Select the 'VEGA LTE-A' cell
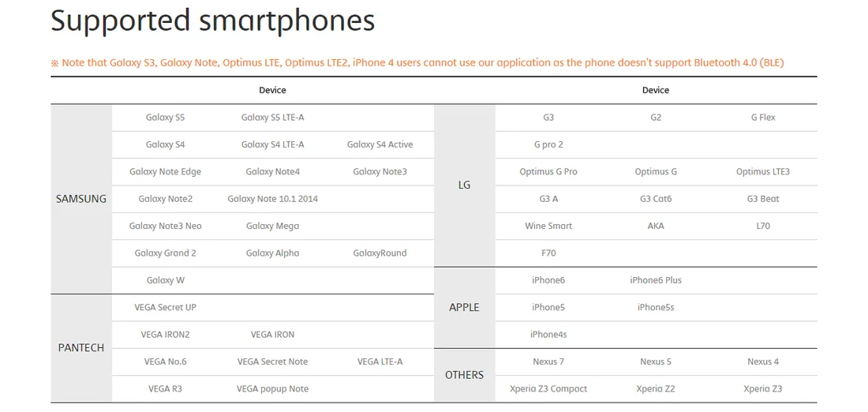The image size is (868, 412). click(x=380, y=361)
